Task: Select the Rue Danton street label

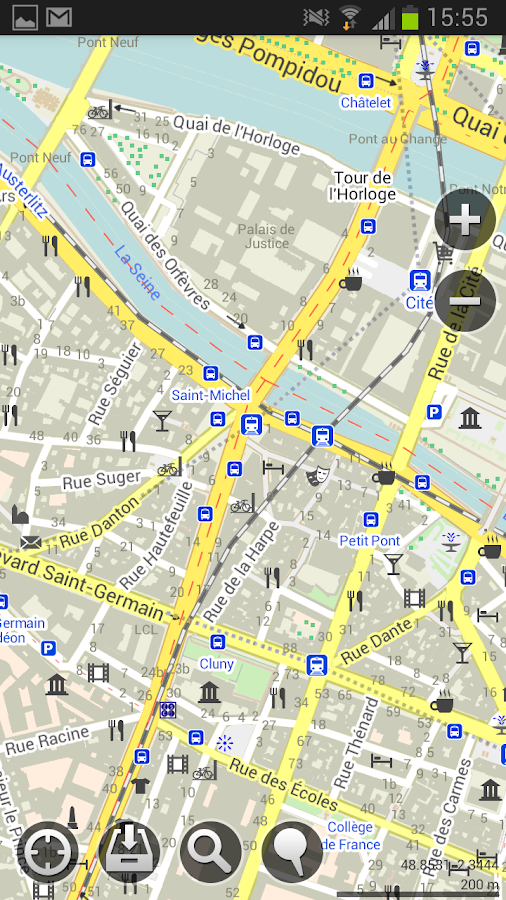Action: (100, 522)
